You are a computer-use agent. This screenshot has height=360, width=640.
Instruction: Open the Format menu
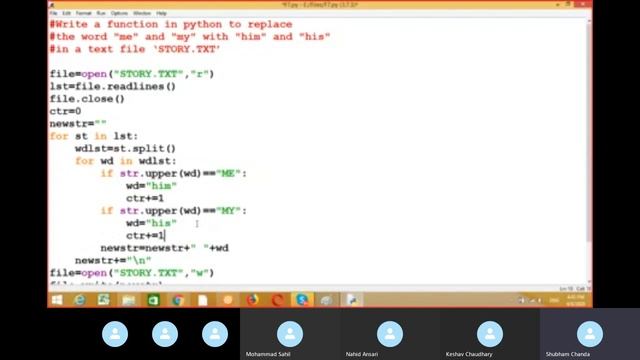click(x=83, y=13)
